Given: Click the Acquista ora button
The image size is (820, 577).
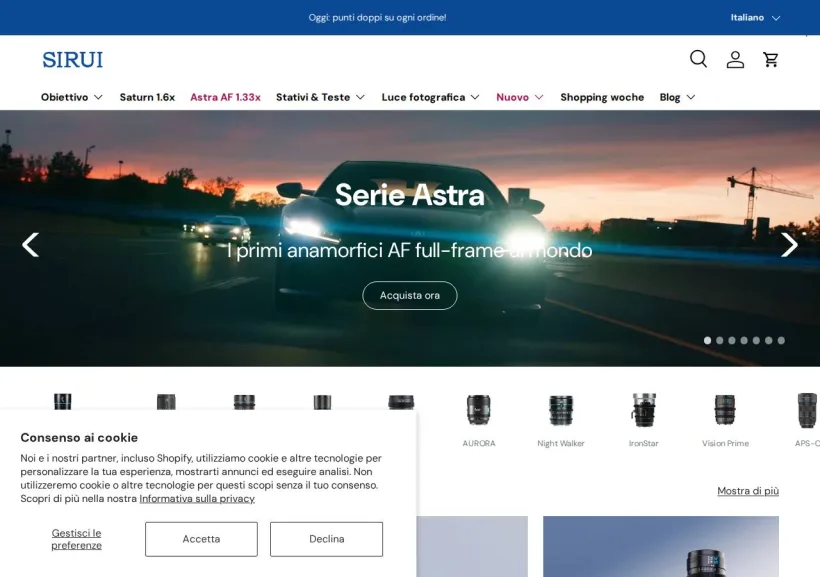Looking at the screenshot, I should [x=409, y=296].
